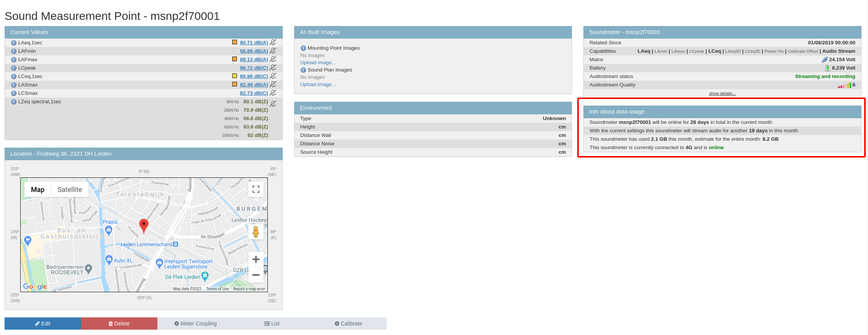Open the Meter Coupling page
Image resolution: width=868 pixels, height=335 pixels.
point(195,324)
